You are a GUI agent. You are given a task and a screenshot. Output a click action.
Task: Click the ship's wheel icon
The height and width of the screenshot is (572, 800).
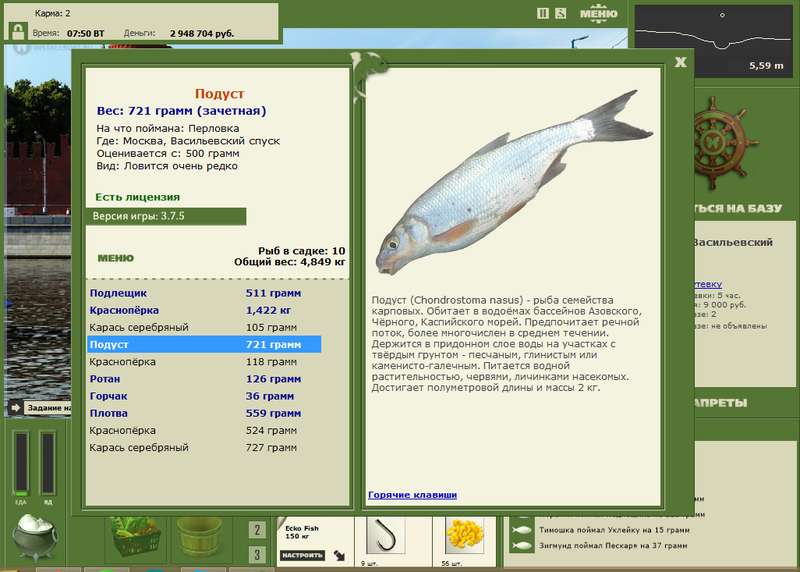[722, 144]
